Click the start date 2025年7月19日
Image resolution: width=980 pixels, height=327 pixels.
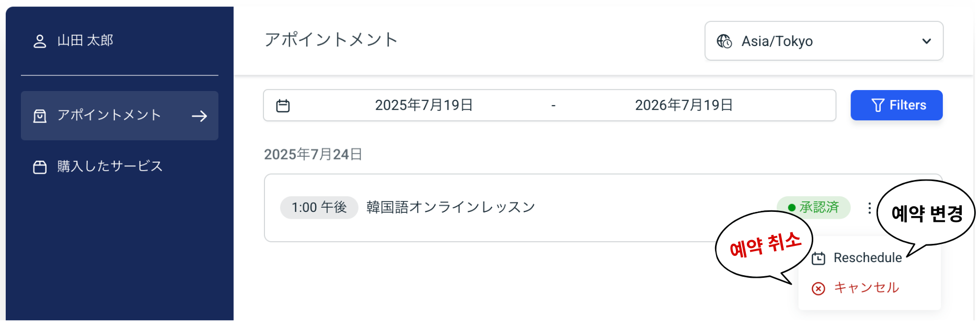[x=423, y=105]
